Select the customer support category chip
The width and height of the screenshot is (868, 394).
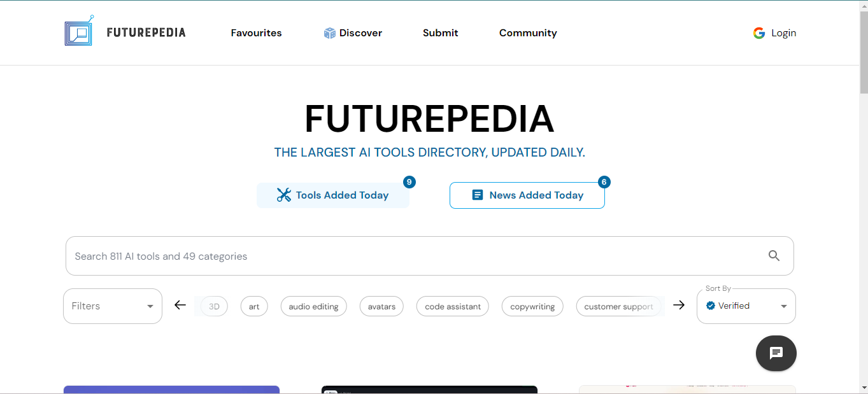[619, 306]
